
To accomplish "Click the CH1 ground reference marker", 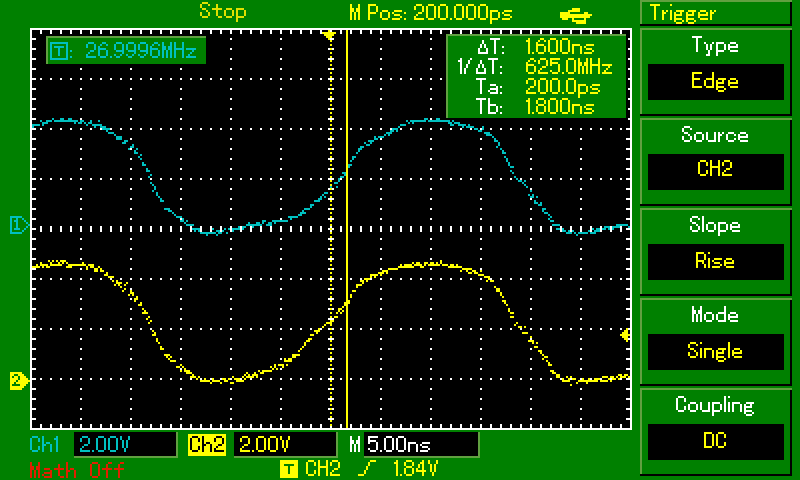I will pos(17,225).
